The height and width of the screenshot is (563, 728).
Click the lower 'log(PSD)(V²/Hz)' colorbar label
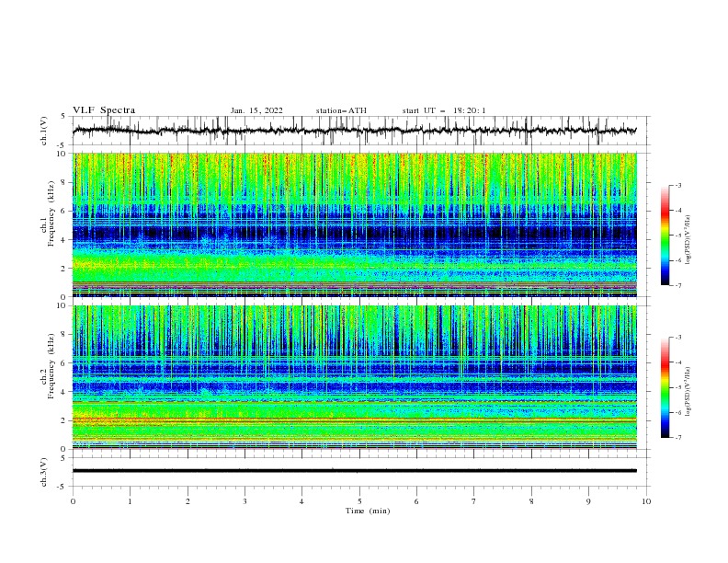point(688,392)
